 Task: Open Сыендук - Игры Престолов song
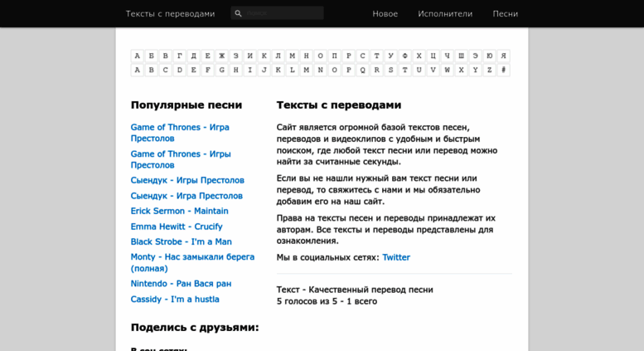187,180
